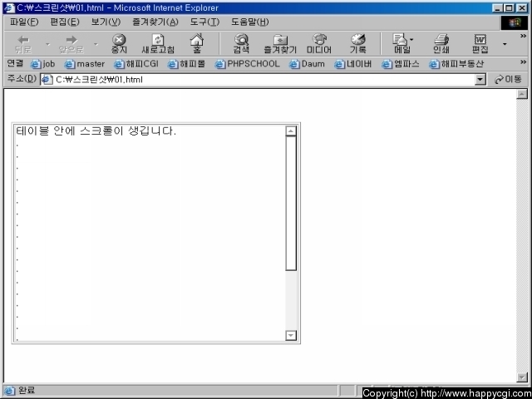
Task: Open the 엠파스 link shortcut
Action: [x=401, y=64]
